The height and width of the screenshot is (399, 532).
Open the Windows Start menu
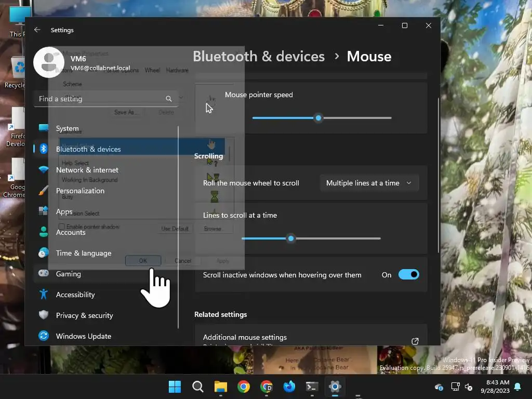175,387
